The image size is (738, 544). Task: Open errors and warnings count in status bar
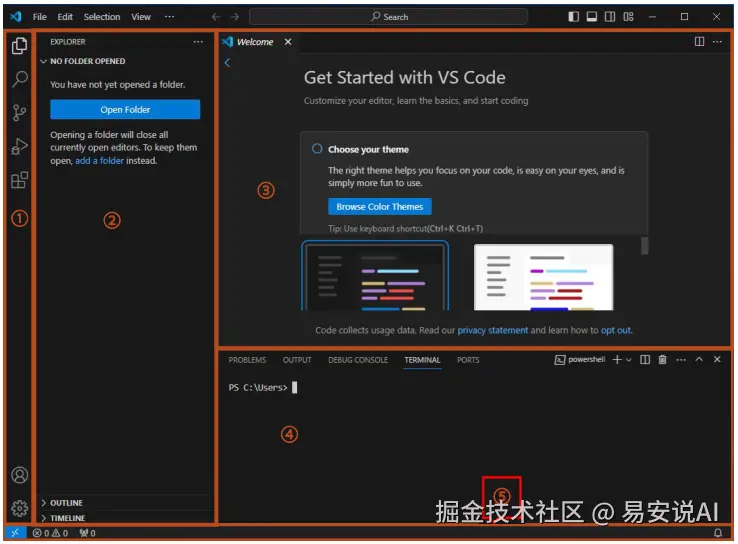[50, 533]
